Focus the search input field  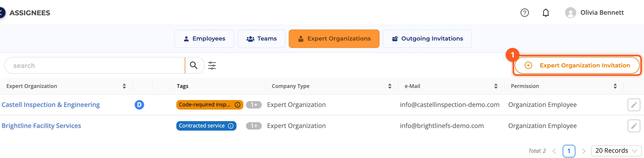[x=95, y=66]
